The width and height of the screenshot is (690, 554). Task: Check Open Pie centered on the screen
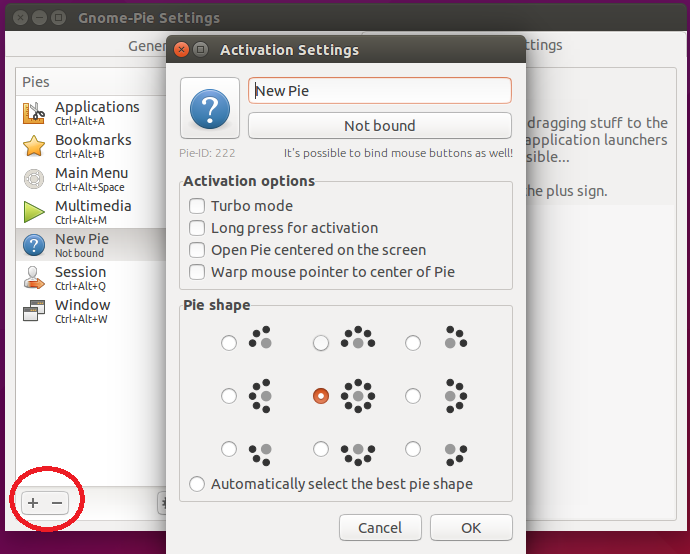(197, 249)
